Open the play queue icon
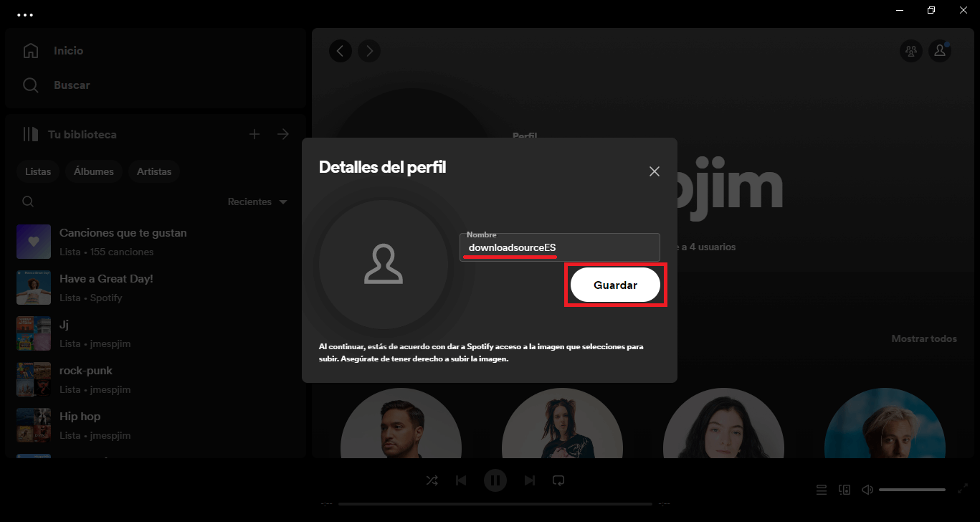 (x=822, y=490)
